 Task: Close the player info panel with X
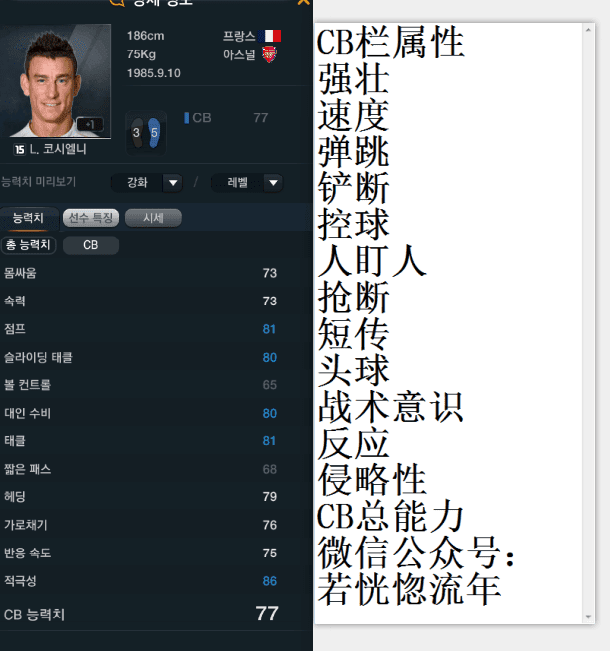[304, 2]
